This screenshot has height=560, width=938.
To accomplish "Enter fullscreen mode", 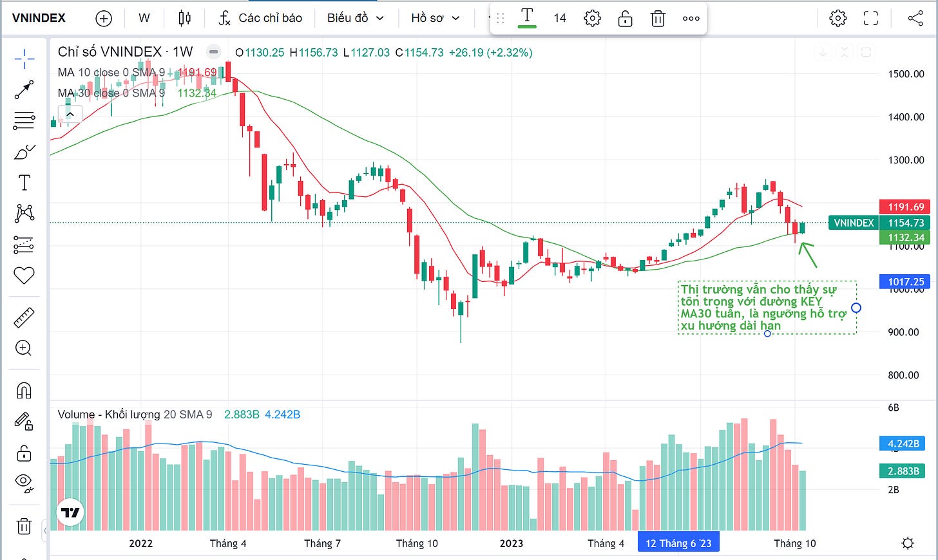I will pyautogui.click(x=870, y=18).
